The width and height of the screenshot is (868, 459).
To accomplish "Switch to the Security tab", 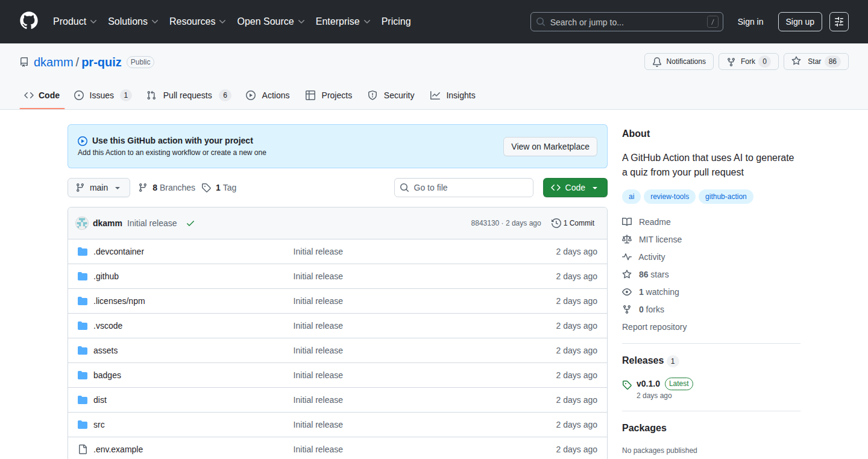I will click(391, 95).
